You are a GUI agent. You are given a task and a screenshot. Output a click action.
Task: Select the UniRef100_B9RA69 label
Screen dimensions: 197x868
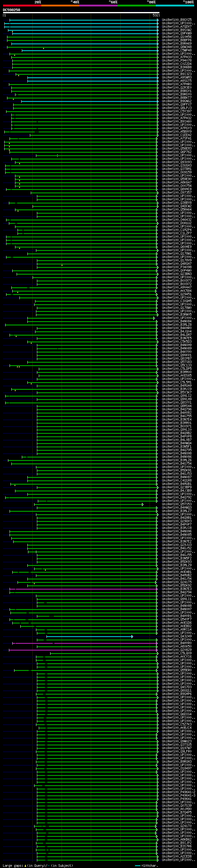(x=177, y=44)
